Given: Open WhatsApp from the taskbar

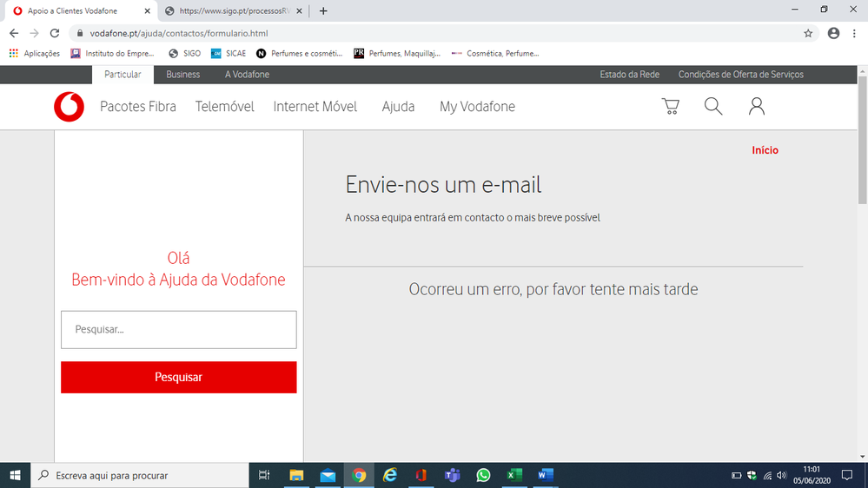Looking at the screenshot, I should tap(483, 475).
